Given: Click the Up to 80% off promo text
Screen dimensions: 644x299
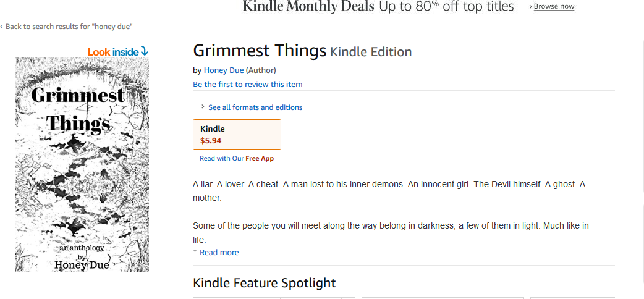Looking at the screenshot, I should click(446, 6).
